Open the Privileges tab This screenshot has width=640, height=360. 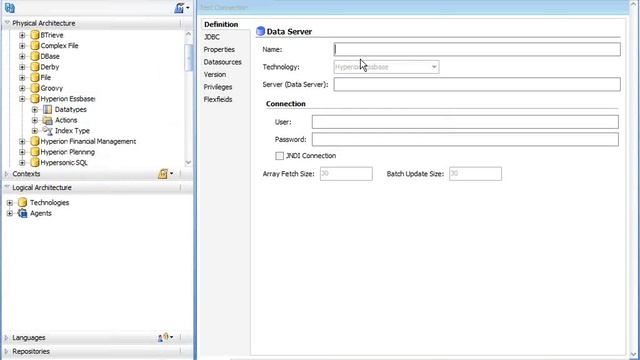218,87
